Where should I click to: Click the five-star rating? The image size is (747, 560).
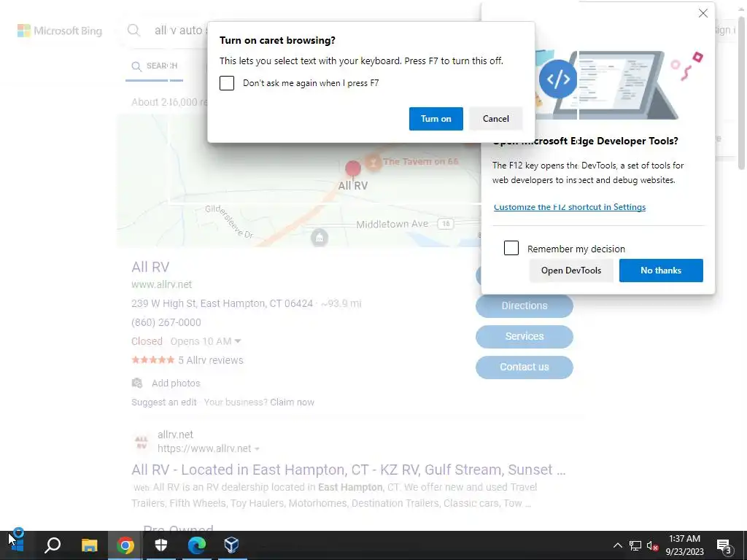coord(153,360)
